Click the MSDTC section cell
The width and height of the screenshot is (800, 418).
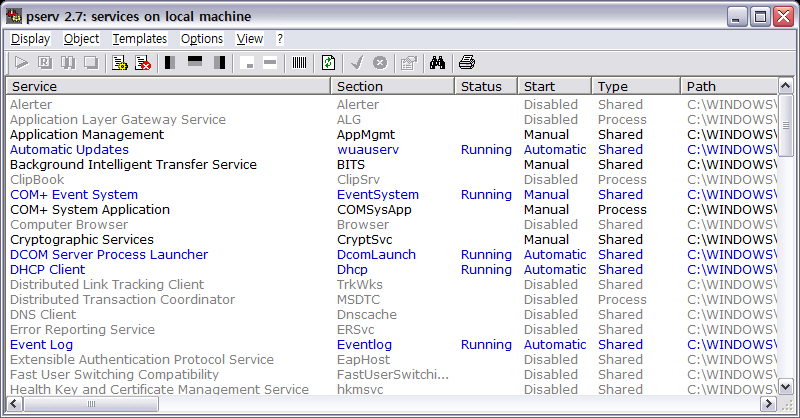pos(358,300)
